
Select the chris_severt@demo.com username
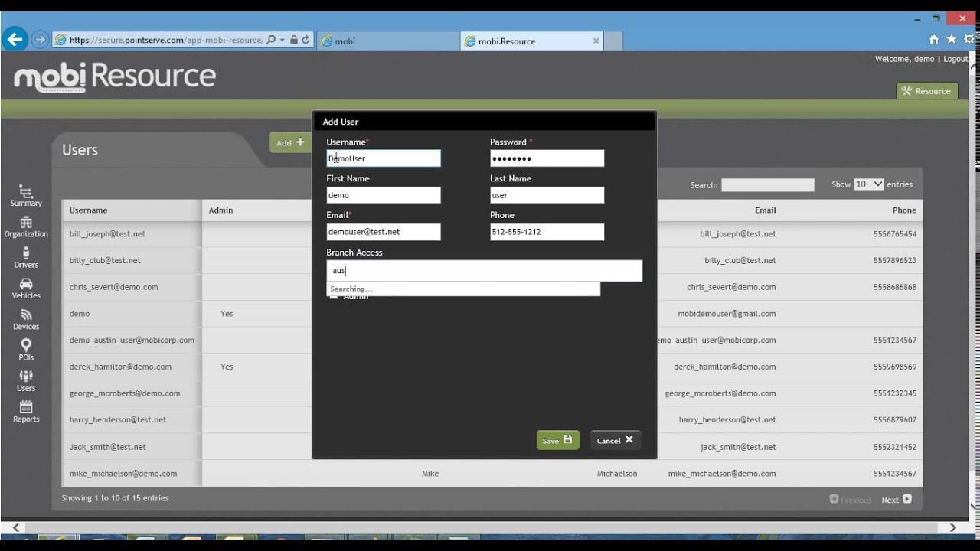click(x=113, y=287)
